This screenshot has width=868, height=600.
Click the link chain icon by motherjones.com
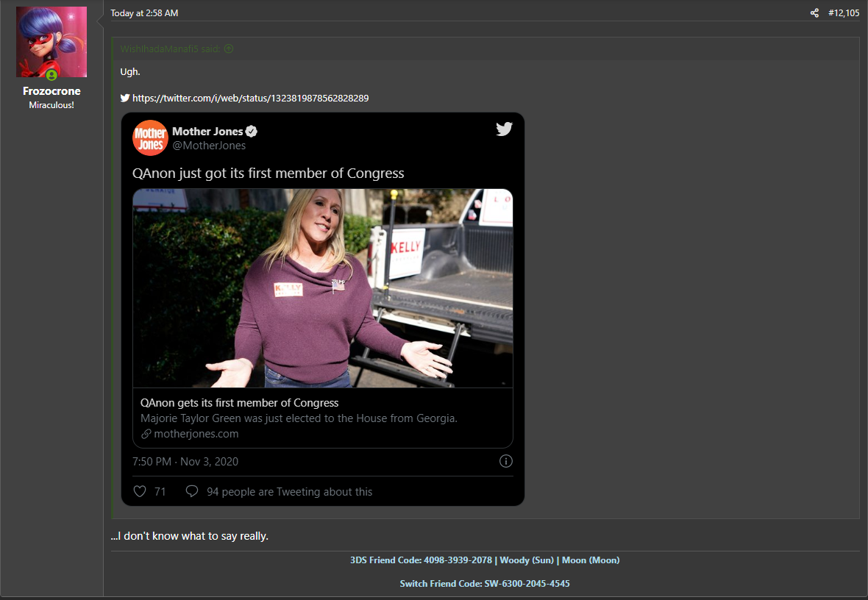[146, 434]
